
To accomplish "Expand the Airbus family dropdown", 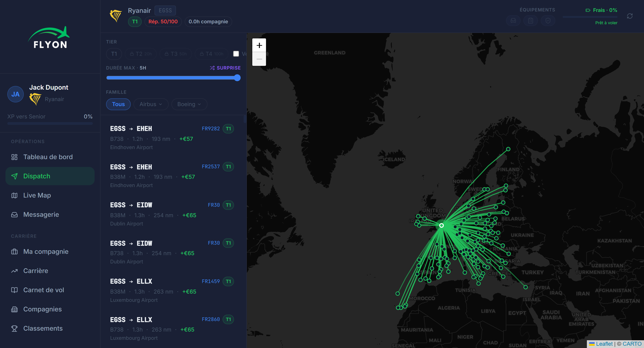I will tap(151, 104).
